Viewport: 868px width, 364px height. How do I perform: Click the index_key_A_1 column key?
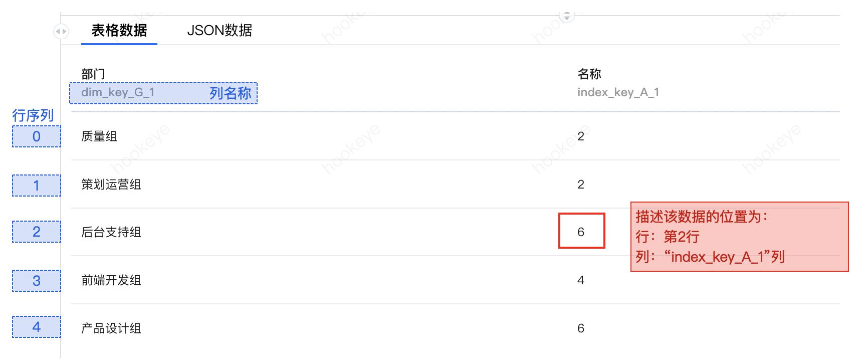pos(618,92)
